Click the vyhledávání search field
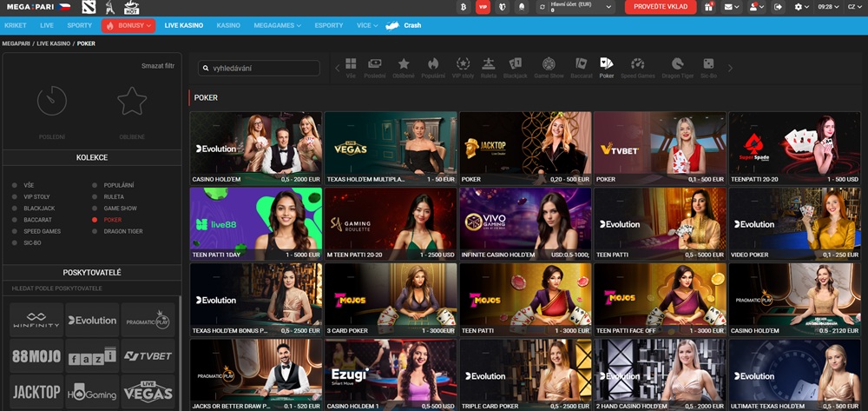Image resolution: width=868 pixels, height=411 pixels. click(259, 68)
